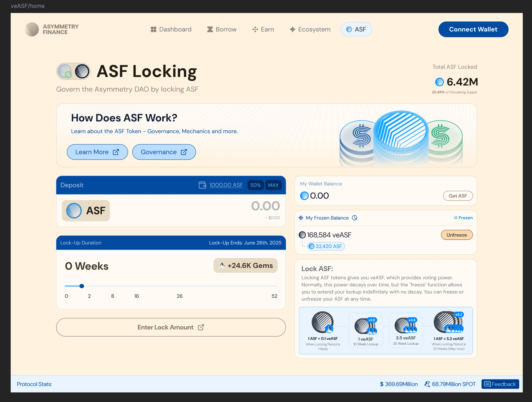Viewport: 532px width, 402px height.
Task: Click the 0 Weeks duration label
Action: click(x=87, y=266)
